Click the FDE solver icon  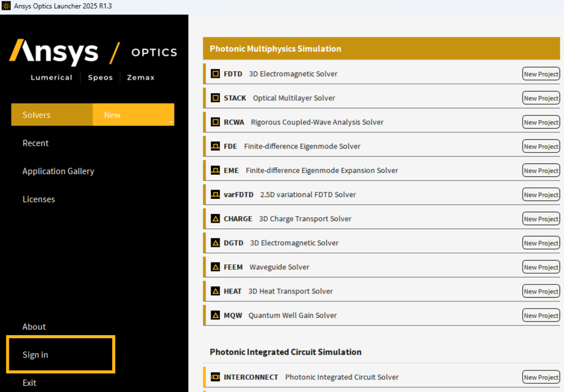[x=215, y=146]
